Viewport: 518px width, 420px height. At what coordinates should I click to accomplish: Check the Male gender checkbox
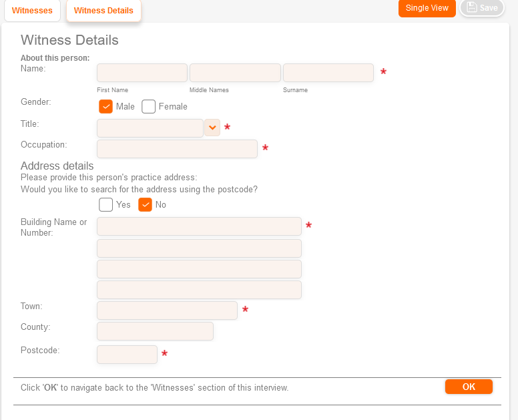pos(105,106)
